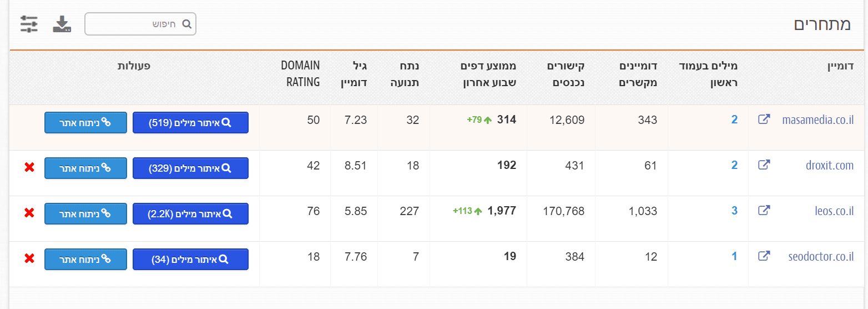Click איתור מילים (329) button

[x=190, y=168]
